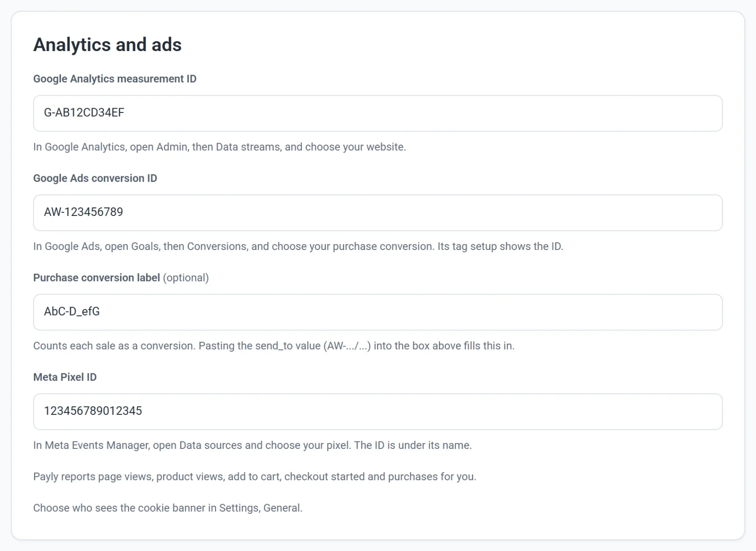Click the send_to value hint text

pyautogui.click(x=274, y=346)
